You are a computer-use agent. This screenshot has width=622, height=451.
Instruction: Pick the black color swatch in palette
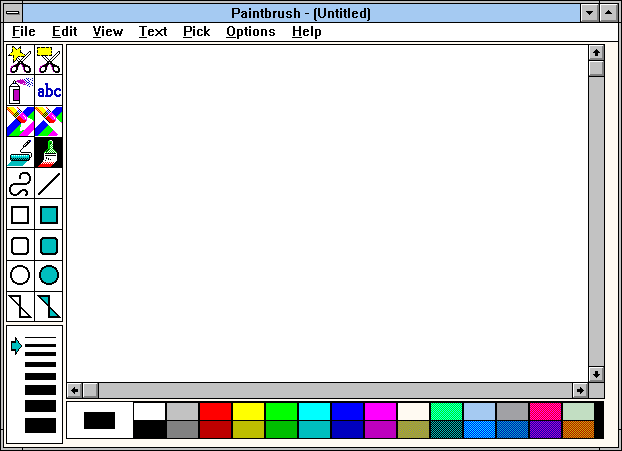click(x=150, y=430)
